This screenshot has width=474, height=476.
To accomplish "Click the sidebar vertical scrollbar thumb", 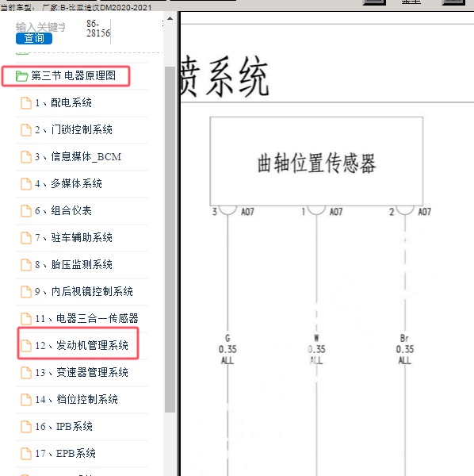I will tap(170, 240).
